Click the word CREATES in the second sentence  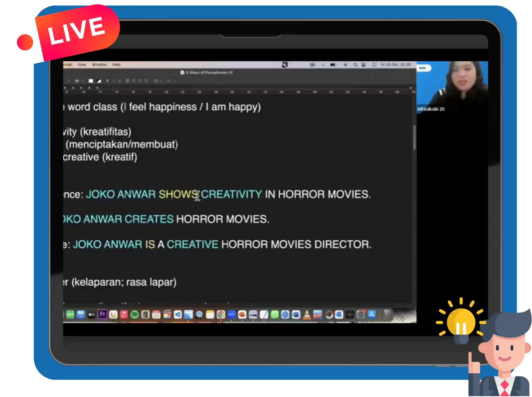tap(149, 219)
